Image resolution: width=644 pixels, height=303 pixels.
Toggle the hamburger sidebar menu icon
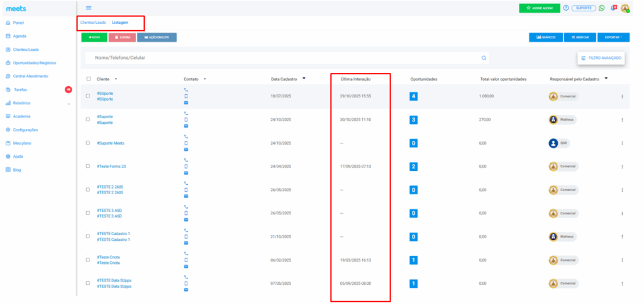(89, 8)
